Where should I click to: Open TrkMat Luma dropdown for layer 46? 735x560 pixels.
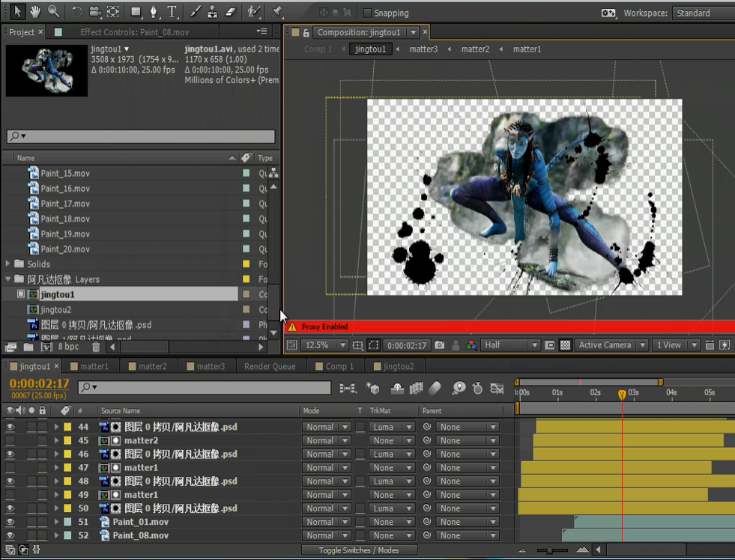[x=391, y=454]
